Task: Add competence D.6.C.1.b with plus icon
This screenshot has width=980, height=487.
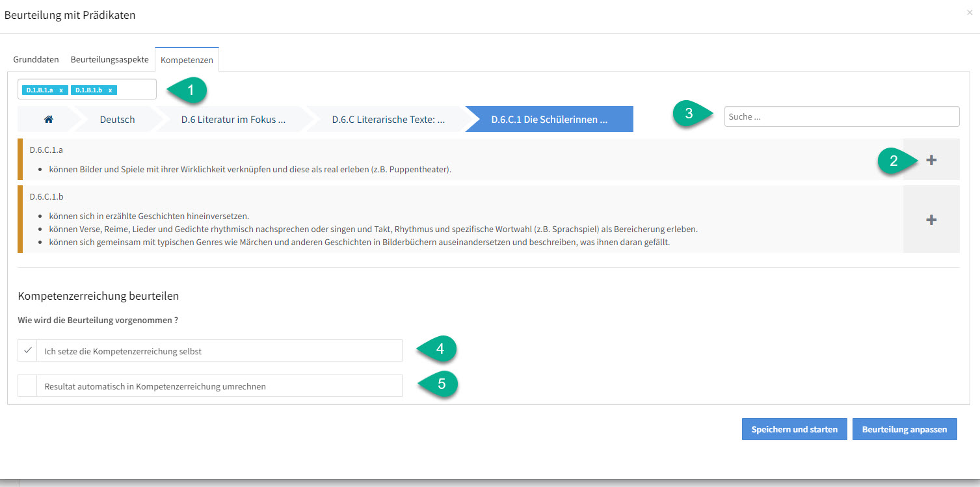Action: (931, 220)
